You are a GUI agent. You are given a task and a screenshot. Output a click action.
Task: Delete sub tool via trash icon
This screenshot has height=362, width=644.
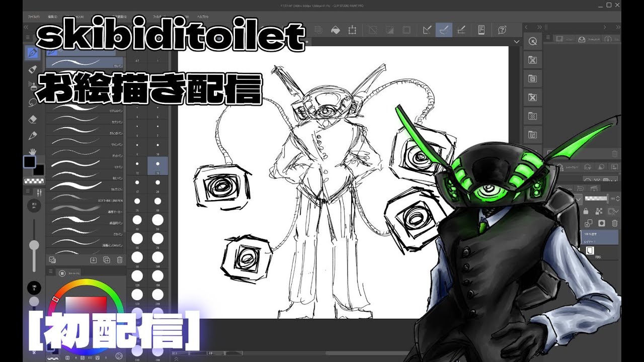pyautogui.click(x=119, y=260)
